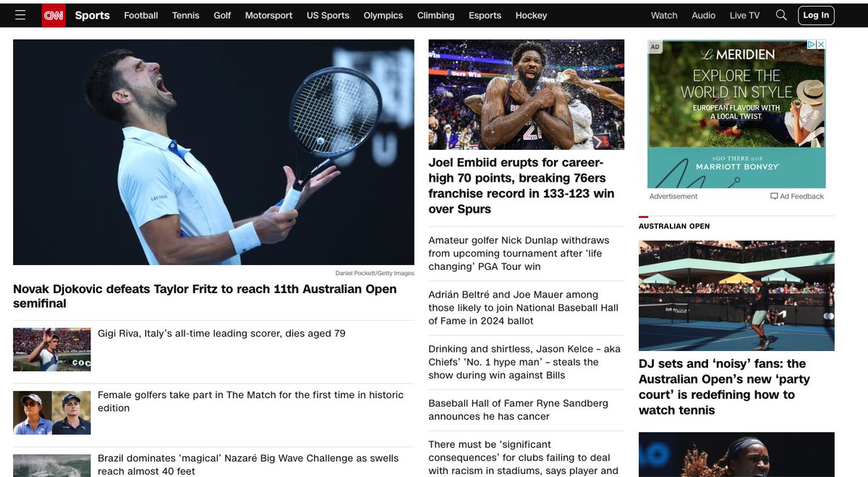Open Djokovic defeats Taylor Fritz headline

pyautogui.click(x=205, y=296)
